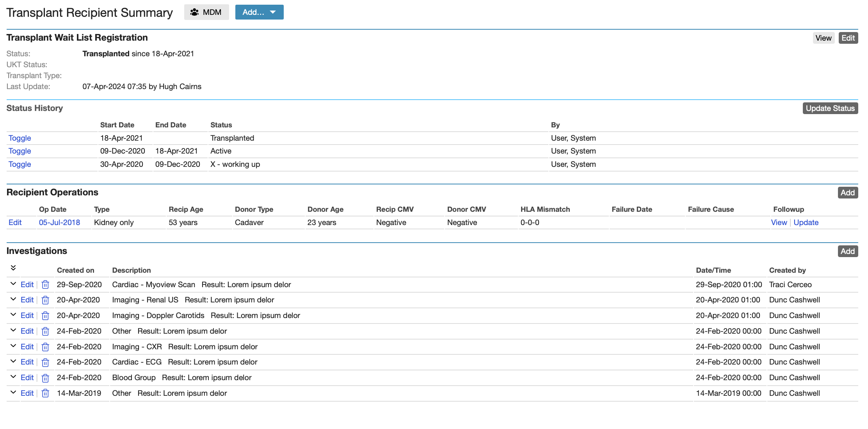Delete the Imaging - Renal US investigation
868x429 pixels.
(45, 300)
